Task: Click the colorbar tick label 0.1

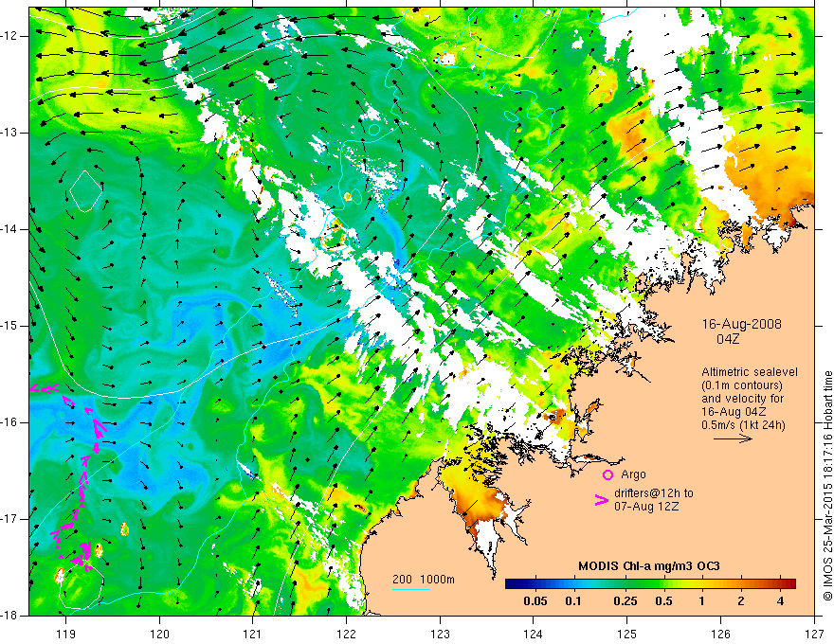Action: pos(572,601)
